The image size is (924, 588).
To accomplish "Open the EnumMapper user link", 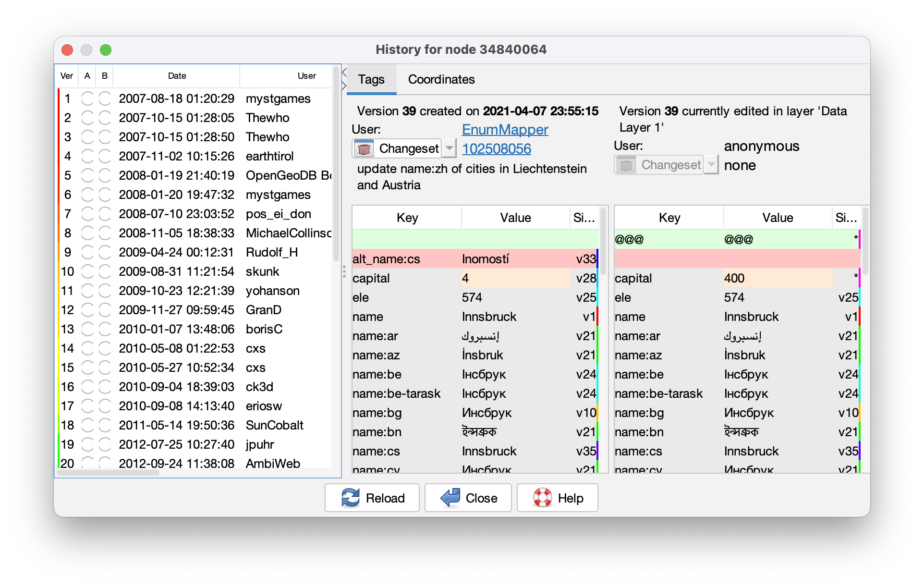I will point(505,130).
